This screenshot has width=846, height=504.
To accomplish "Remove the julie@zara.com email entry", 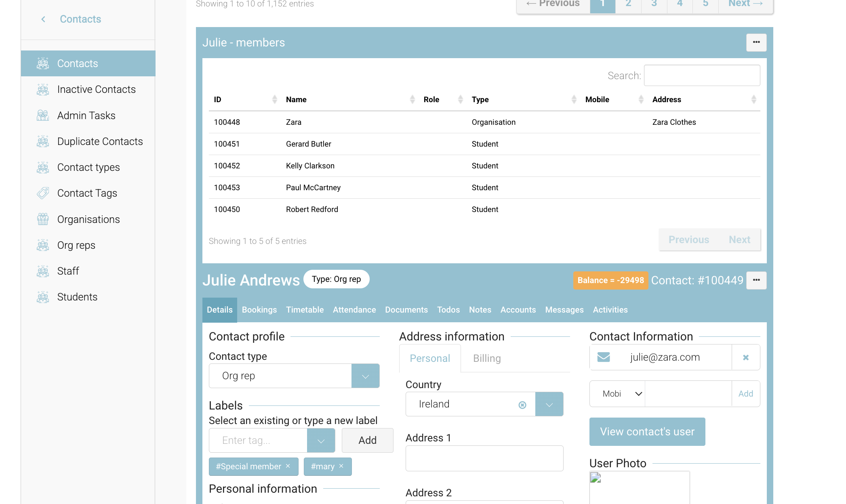I will (745, 357).
